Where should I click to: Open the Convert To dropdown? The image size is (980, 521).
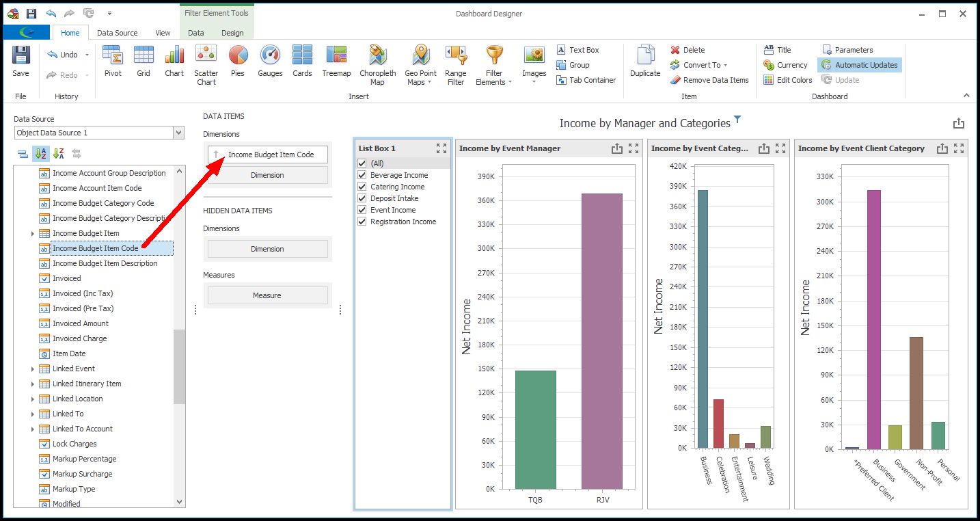[699, 65]
